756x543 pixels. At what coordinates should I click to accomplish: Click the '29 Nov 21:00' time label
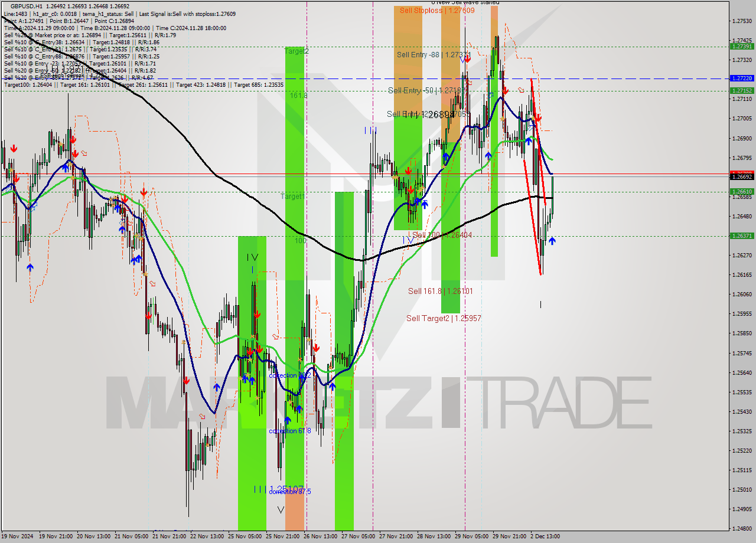click(x=509, y=537)
